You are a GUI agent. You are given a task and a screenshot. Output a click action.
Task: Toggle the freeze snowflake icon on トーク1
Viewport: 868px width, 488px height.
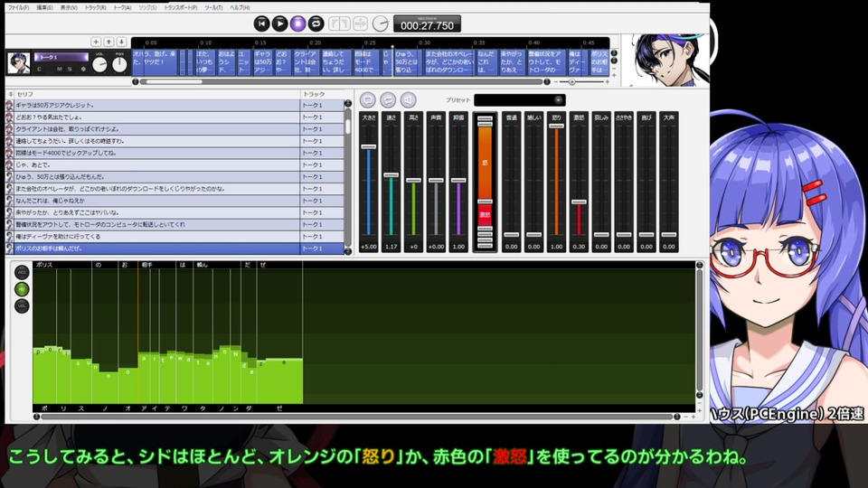tap(83, 70)
